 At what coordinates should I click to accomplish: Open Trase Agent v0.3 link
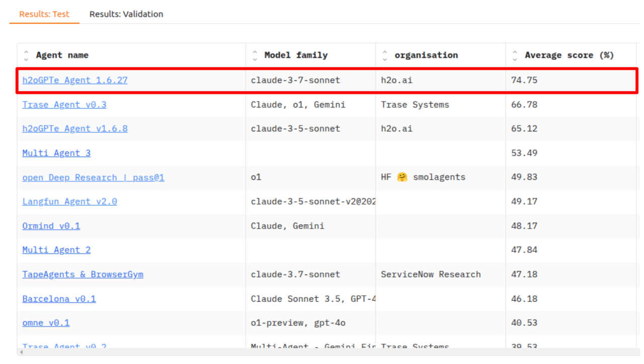point(64,105)
